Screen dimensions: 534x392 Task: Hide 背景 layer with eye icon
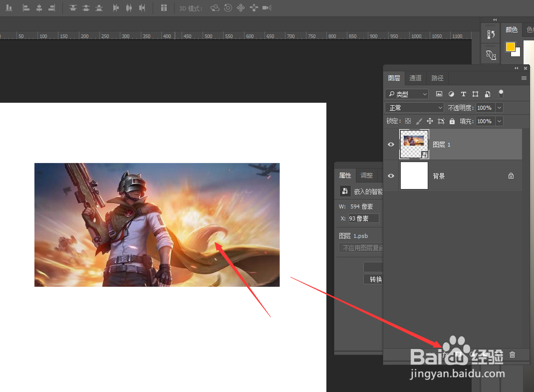(x=391, y=176)
